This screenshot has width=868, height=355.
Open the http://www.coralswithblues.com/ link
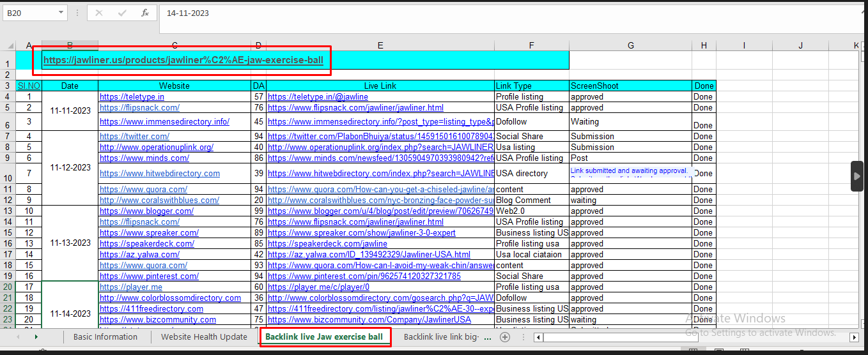coord(160,200)
